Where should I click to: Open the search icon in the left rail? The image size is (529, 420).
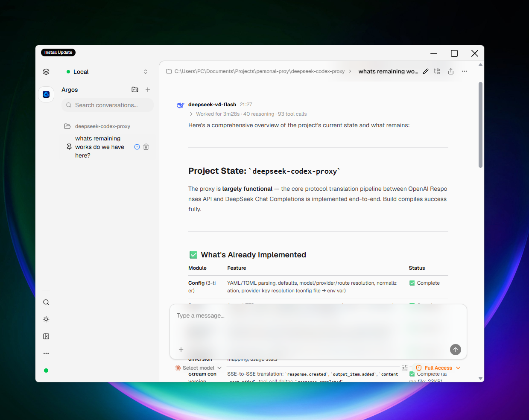pyautogui.click(x=46, y=302)
